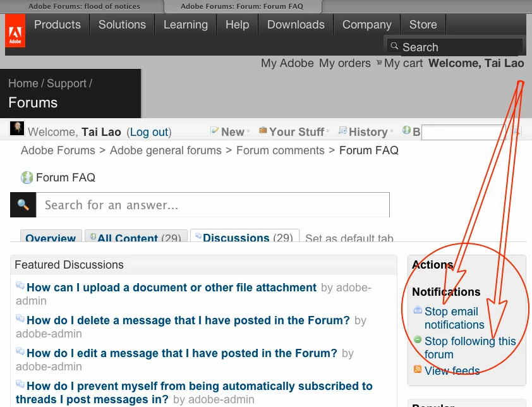Click Set as default tab link
The image size is (532, 407).
(x=349, y=238)
